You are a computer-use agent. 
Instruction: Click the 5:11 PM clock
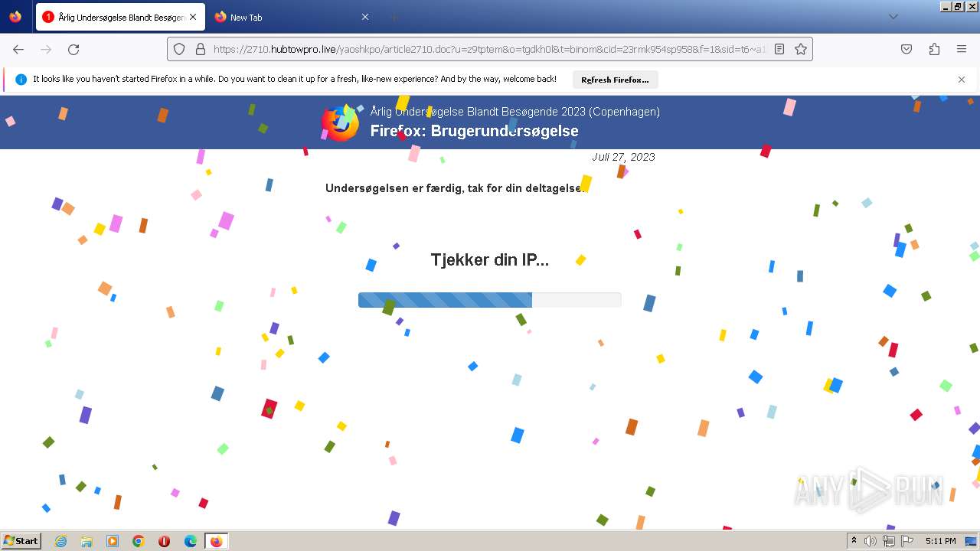point(940,541)
